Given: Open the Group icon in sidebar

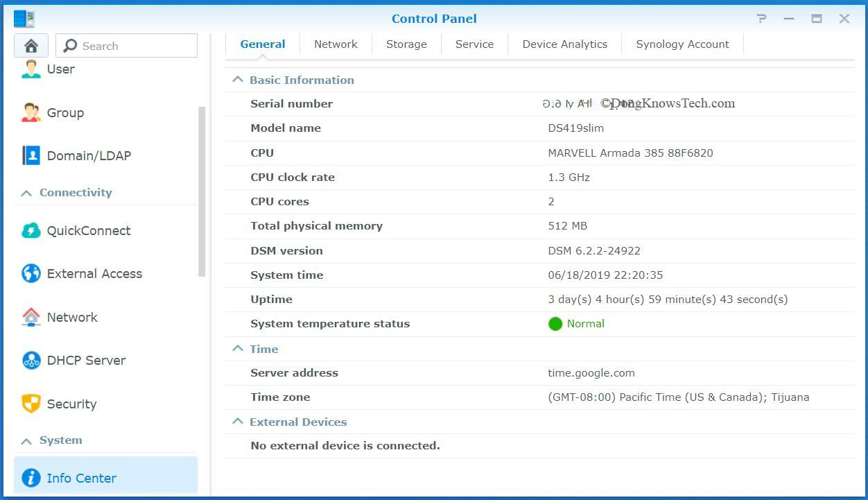Looking at the screenshot, I should (31, 112).
